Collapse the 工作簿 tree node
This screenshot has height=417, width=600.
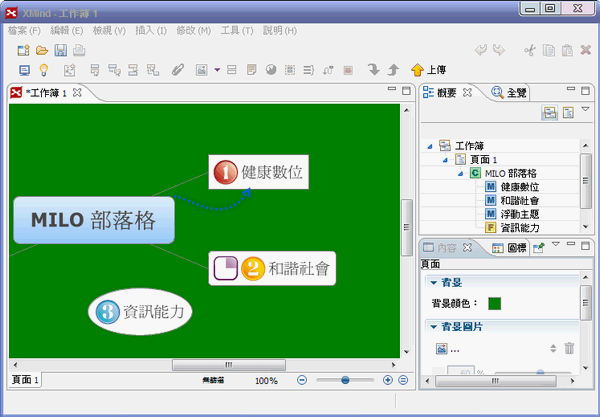430,146
